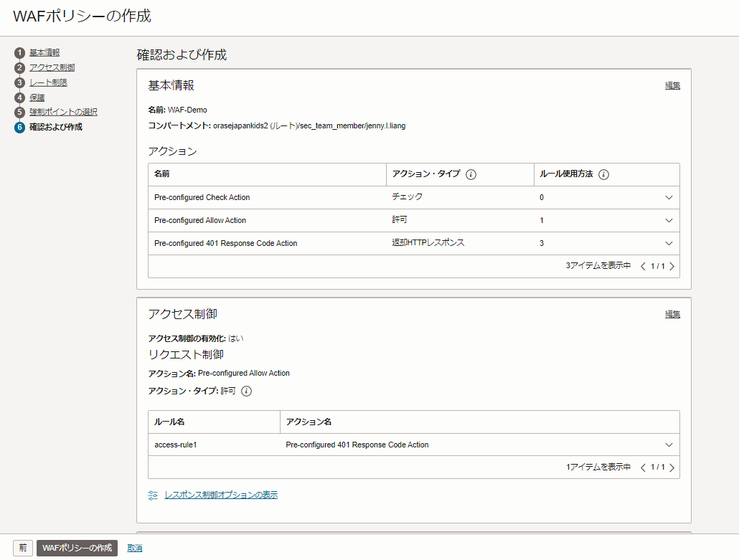
Task: Go to next page in access rule table
Action: tap(672, 468)
